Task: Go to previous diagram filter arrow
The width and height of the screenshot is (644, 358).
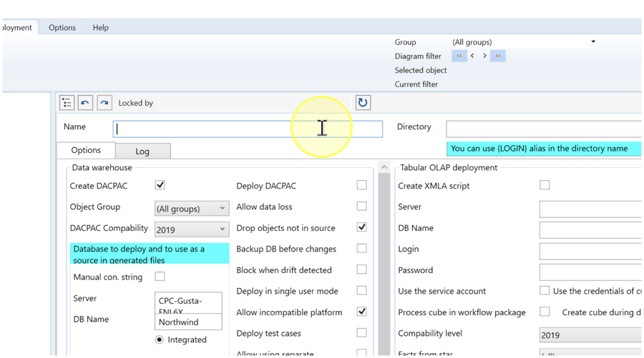Action: pos(472,56)
